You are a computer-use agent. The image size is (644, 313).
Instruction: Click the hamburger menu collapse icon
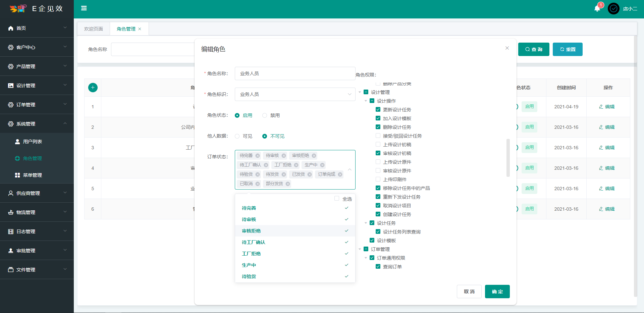click(x=84, y=8)
